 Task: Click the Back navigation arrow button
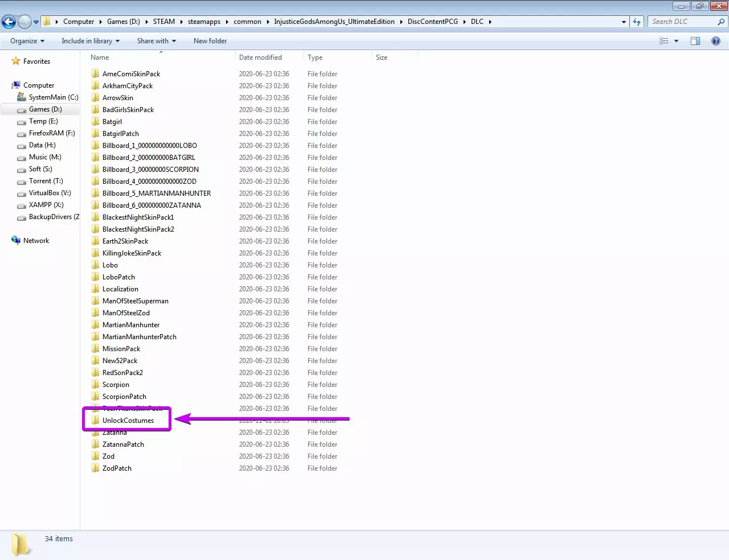(9, 22)
